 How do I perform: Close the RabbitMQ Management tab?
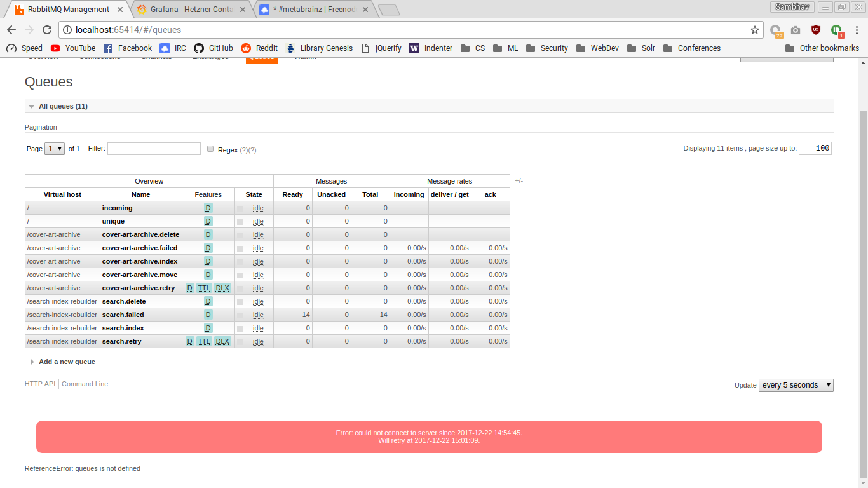pos(120,10)
